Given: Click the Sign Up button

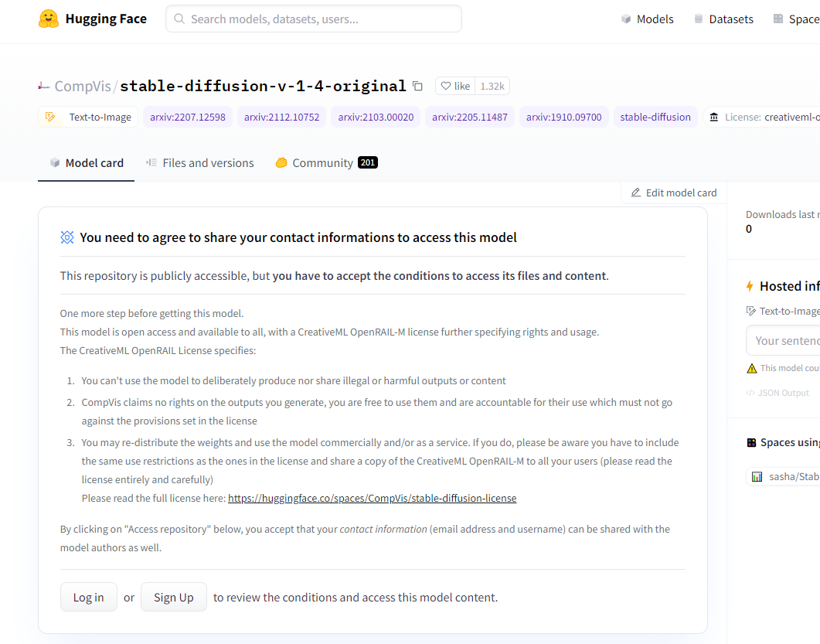Looking at the screenshot, I should pos(174,597).
